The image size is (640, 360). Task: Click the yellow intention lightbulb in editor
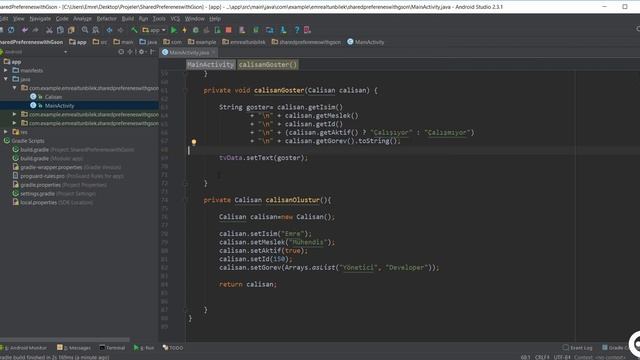coord(194,142)
